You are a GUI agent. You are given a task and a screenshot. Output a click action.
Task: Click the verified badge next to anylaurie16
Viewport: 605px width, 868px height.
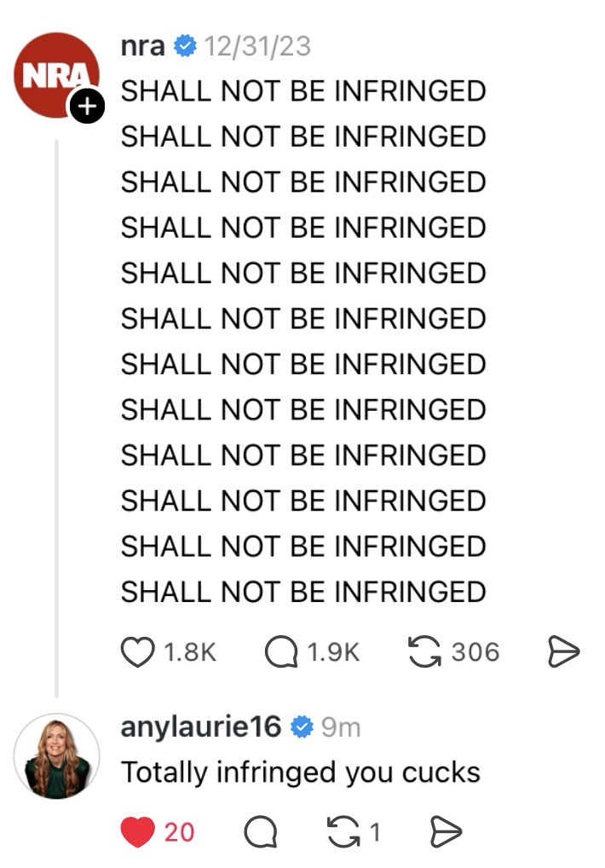point(302,726)
